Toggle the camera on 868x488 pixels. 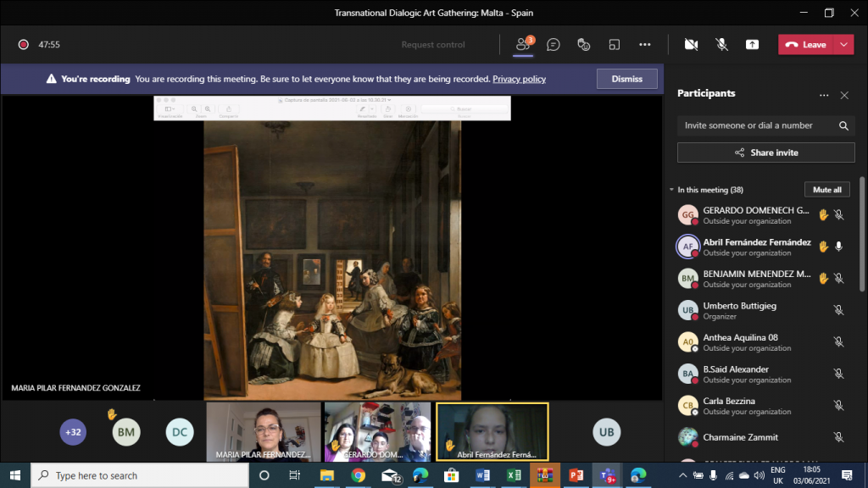(x=691, y=45)
